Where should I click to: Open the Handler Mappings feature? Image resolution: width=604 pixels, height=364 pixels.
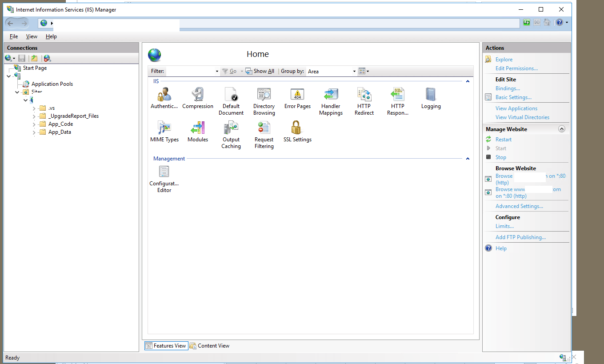pyautogui.click(x=331, y=101)
